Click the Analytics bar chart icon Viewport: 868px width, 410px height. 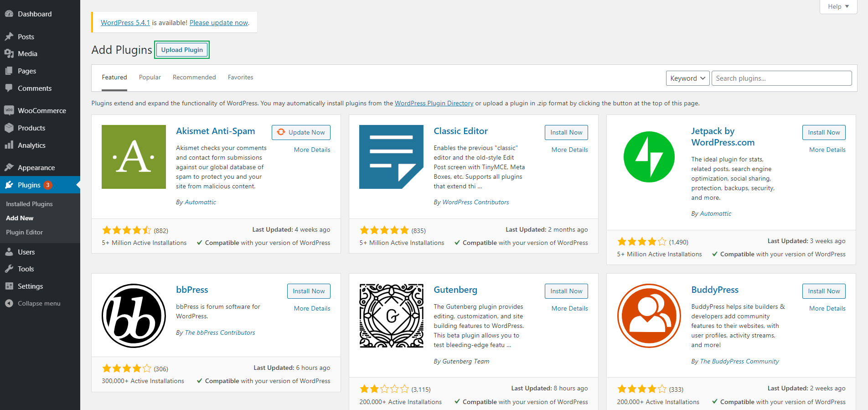(x=9, y=145)
